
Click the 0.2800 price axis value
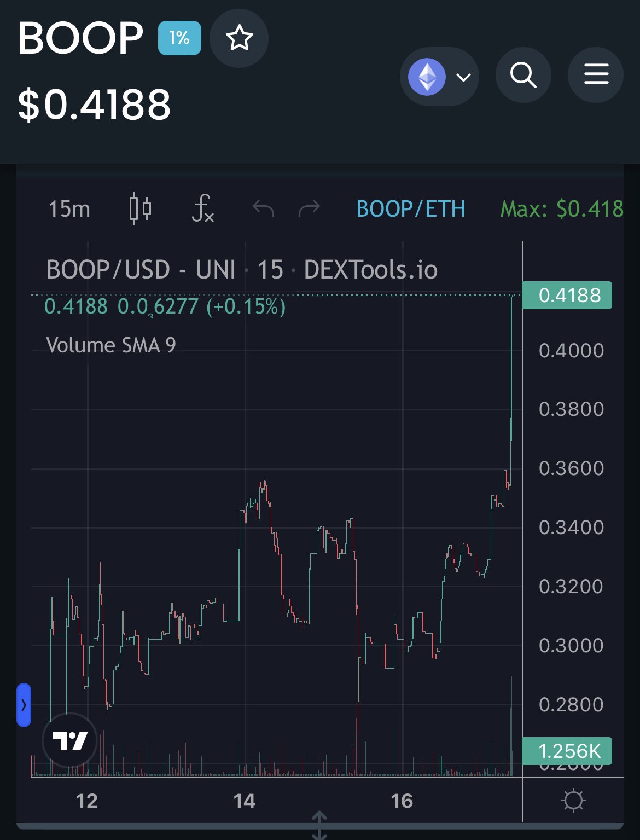click(x=571, y=705)
